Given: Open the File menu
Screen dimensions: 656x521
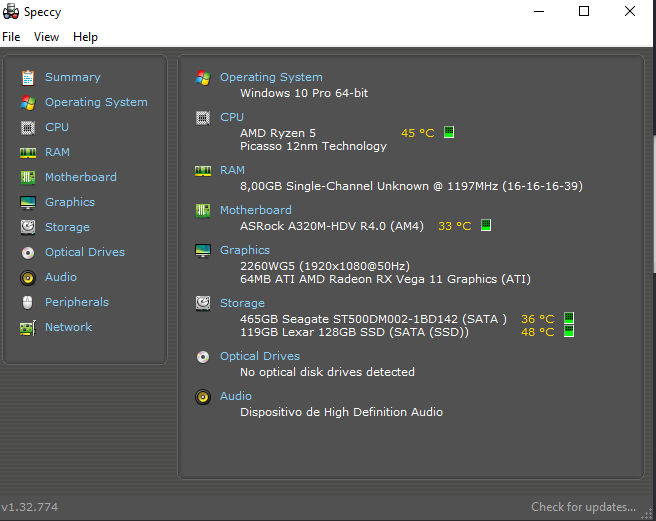Looking at the screenshot, I should point(11,37).
